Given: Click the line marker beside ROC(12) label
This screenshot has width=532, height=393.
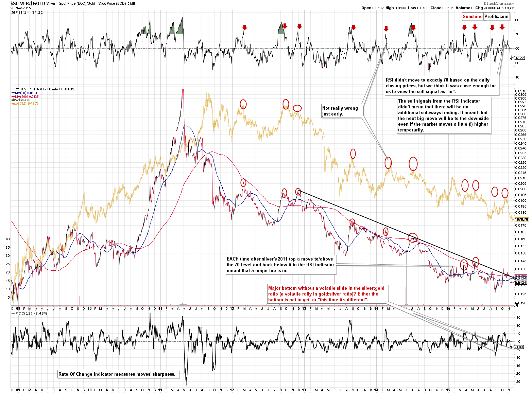Looking at the screenshot, I should (13, 314).
